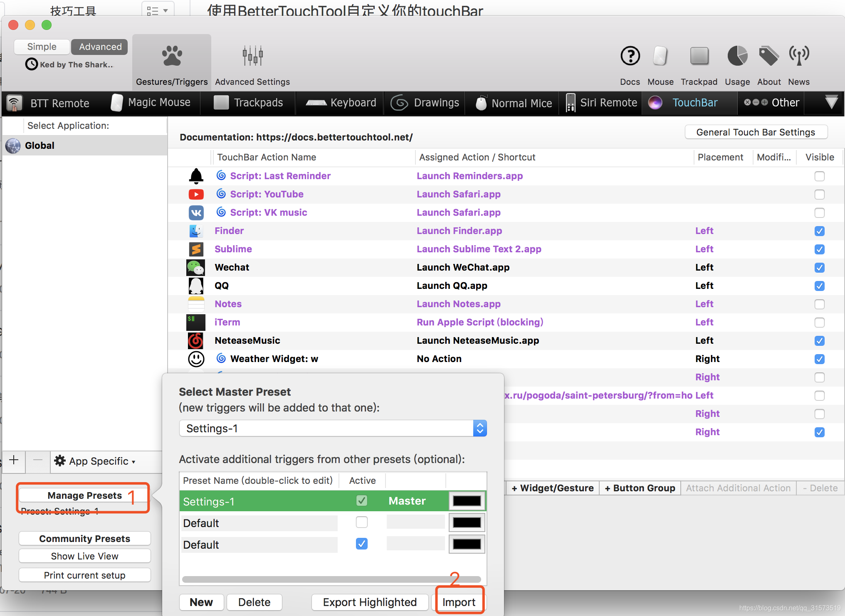Image resolution: width=845 pixels, height=616 pixels.
Task: Enable Visible for Script: YouTube row
Action: [x=819, y=195]
